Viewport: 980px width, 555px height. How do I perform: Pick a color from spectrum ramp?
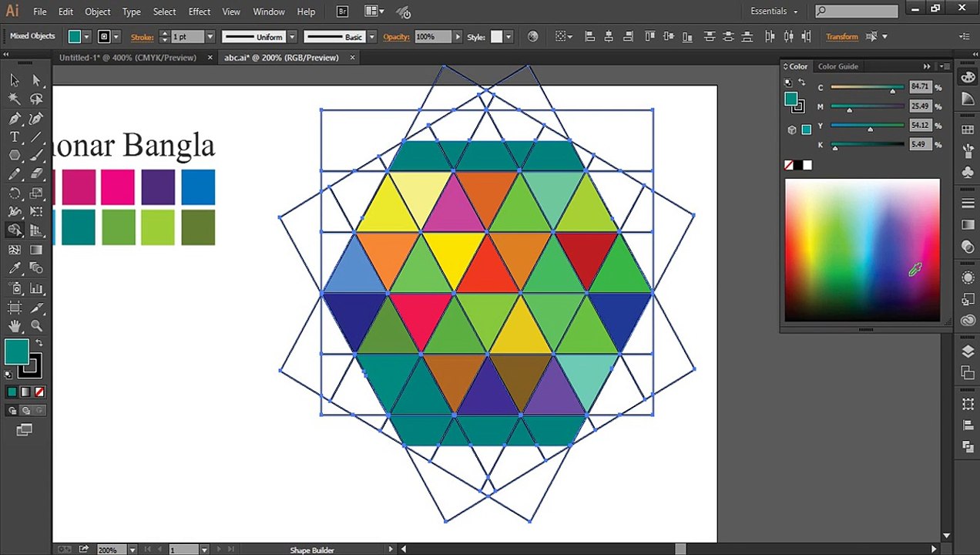click(862, 250)
